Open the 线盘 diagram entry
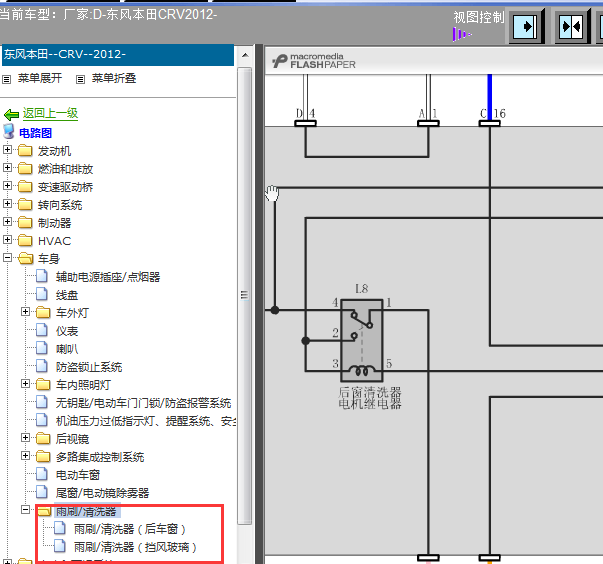Image resolution: width=603 pixels, height=564 pixels. tap(67, 295)
